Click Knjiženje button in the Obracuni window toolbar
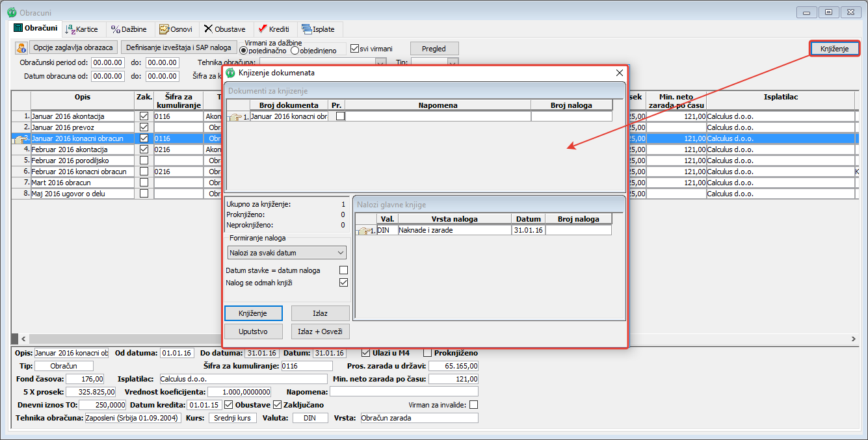 [835, 49]
